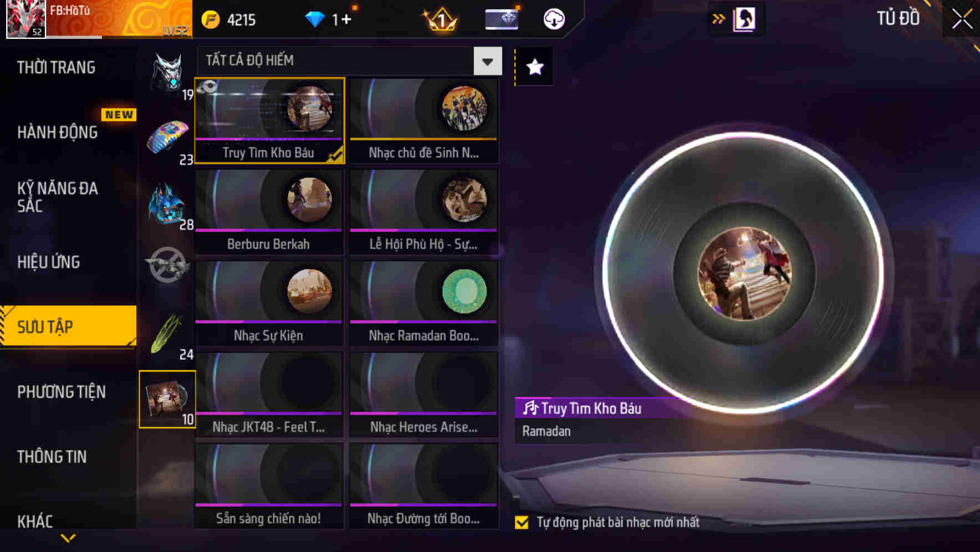980x552 pixels.
Task: Toggle the eye icon on Truy Tìm Kho Báu
Action: pyautogui.click(x=208, y=86)
